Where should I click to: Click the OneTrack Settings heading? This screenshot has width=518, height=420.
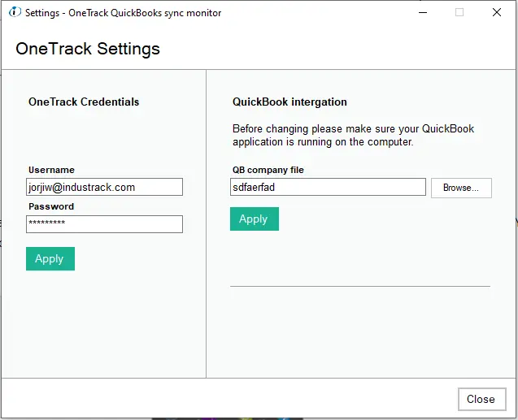click(x=88, y=49)
